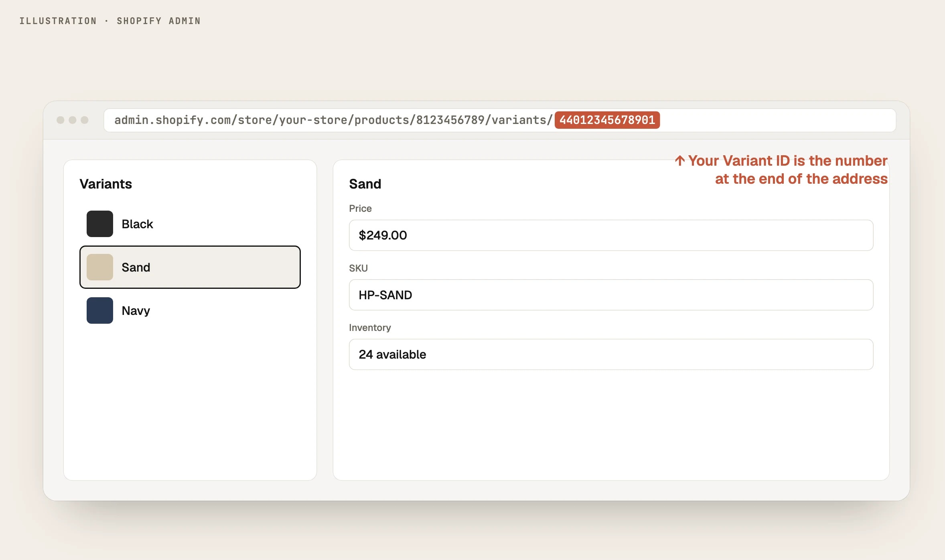Click the highlighted variant ID 44012345678901

[607, 120]
